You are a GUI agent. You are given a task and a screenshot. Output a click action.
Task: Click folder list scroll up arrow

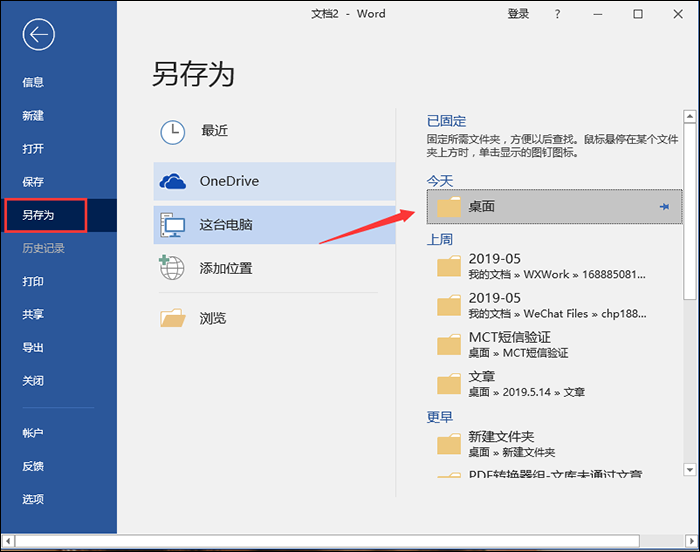690,116
